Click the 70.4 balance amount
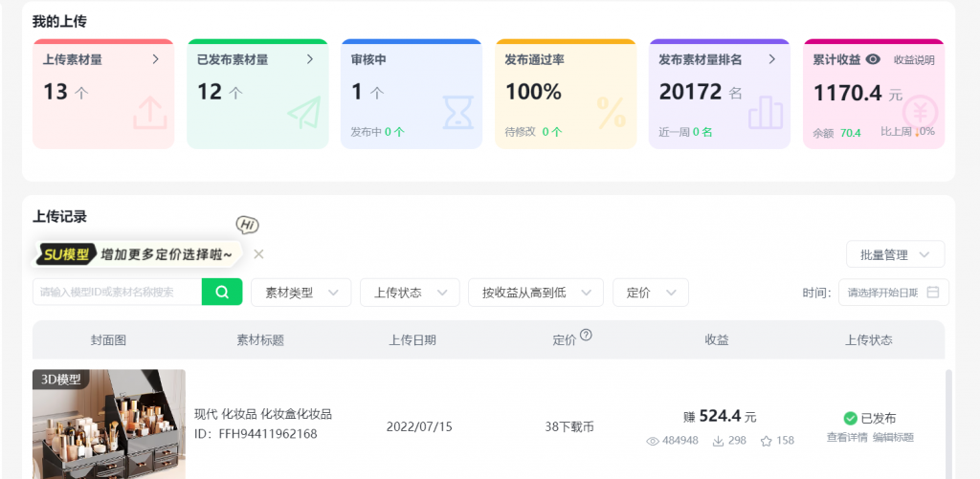The width and height of the screenshot is (980, 479). tap(851, 133)
